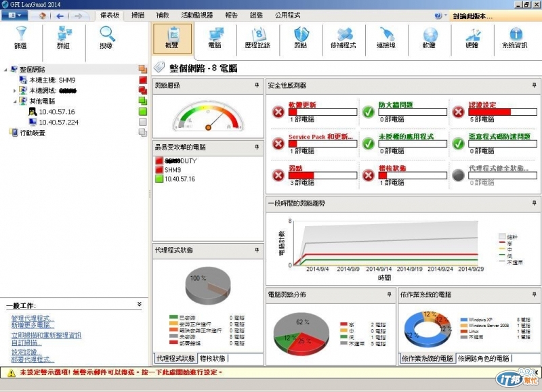The image size is (542, 392).
Task: Select 本機主機: SHM9 in the tree
Action: [x=52, y=80]
